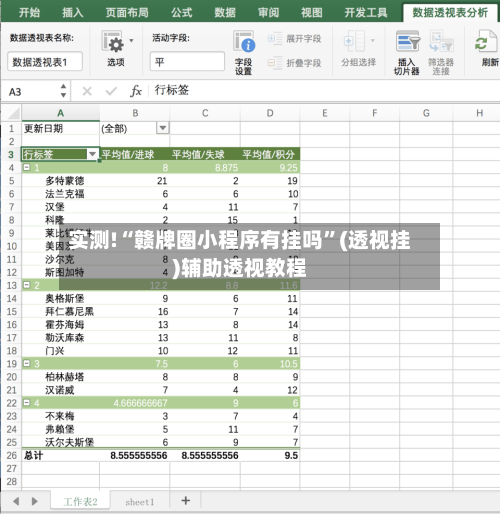Collapse group 3 in pivot table
Screen dimensions: 500x514
point(27,363)
